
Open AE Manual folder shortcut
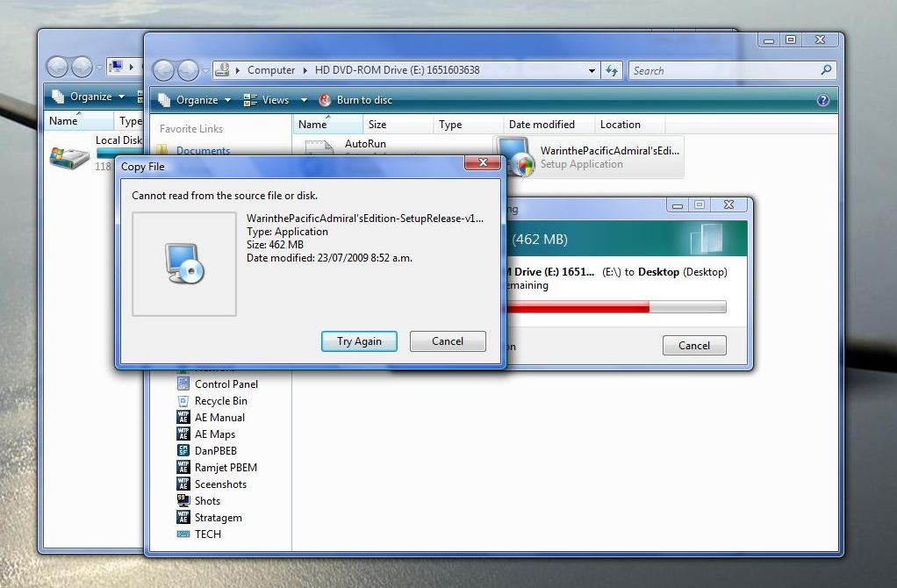[219, 418]
